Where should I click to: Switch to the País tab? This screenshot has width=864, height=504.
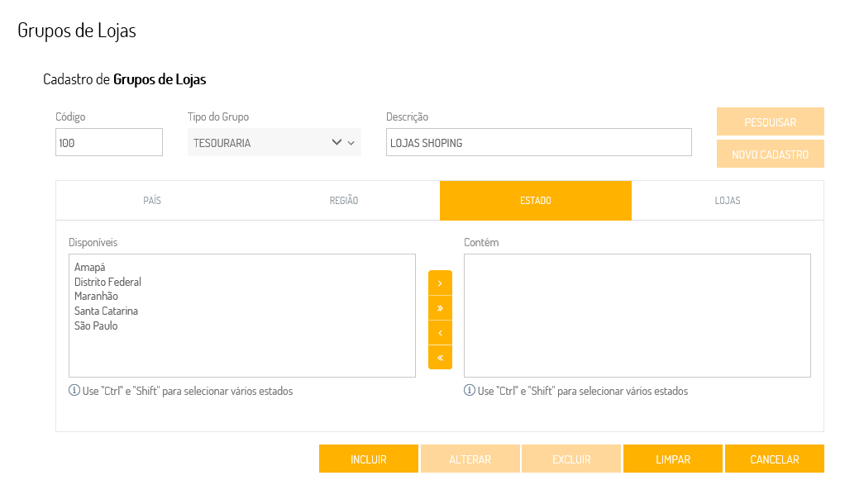click(152, 201)
